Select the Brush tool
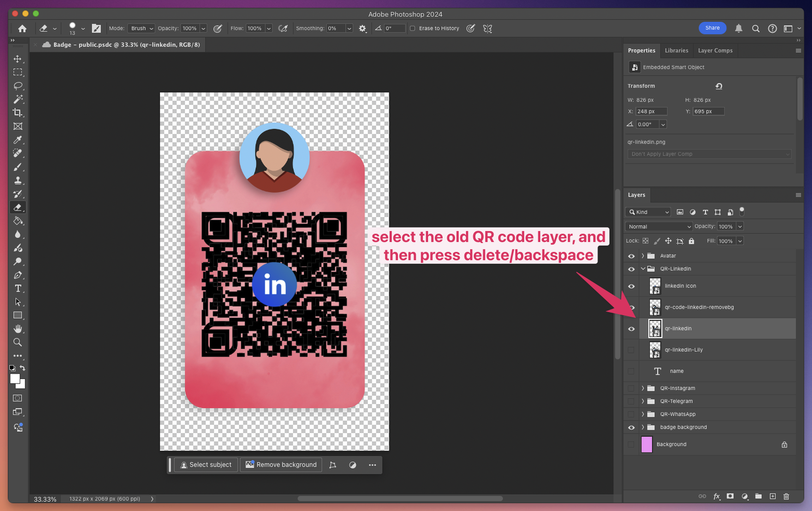The image size is (812, 511). pyautogui.click(x=18, y=167)
